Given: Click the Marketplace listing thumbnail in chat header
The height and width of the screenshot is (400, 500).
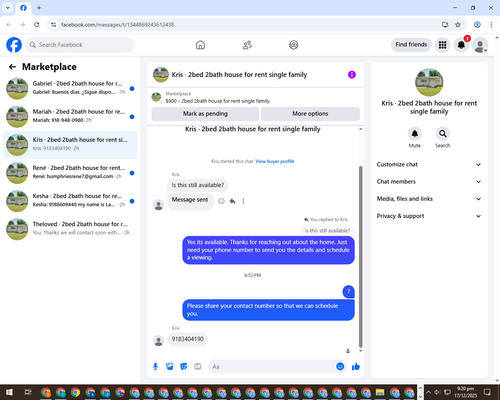Looking at the screenshot, I should point(156,97).
